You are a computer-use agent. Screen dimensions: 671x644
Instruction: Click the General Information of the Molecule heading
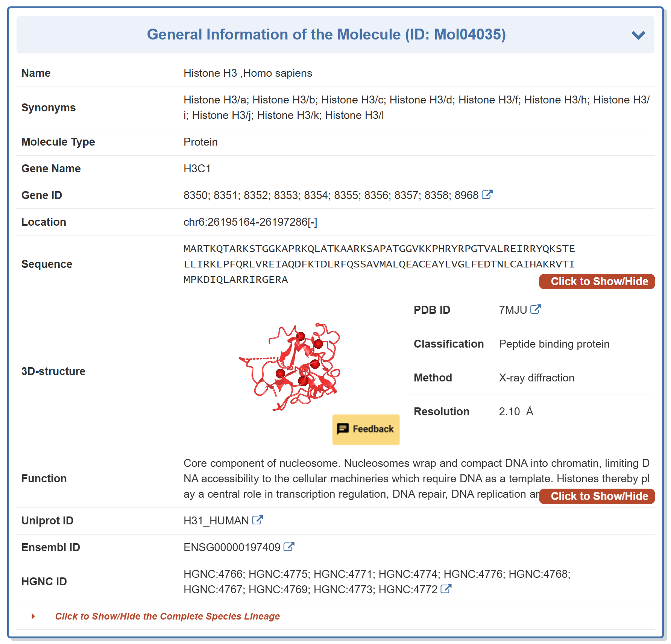point(326,35)
